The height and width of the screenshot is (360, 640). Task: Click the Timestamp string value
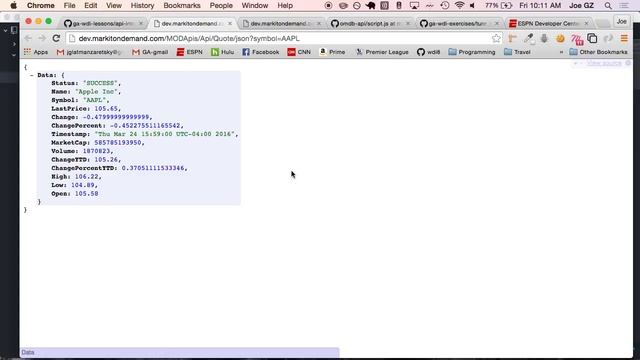click(x=164, y=134)
